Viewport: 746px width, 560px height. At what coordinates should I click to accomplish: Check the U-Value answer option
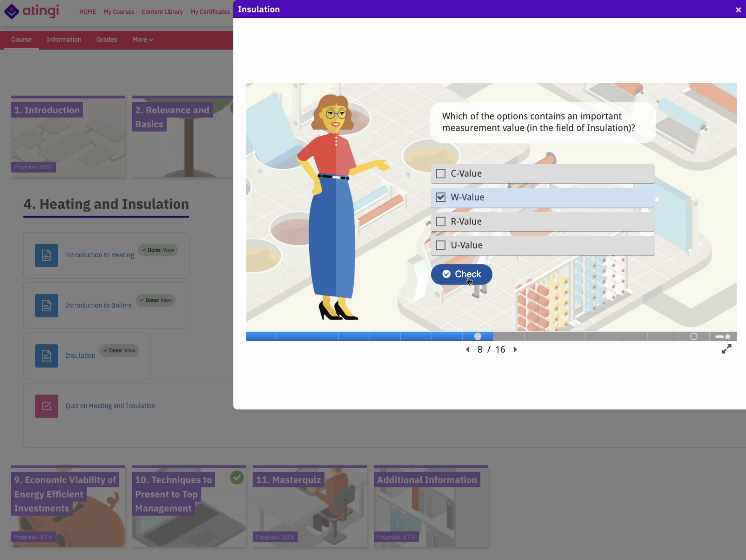point(440,245)
